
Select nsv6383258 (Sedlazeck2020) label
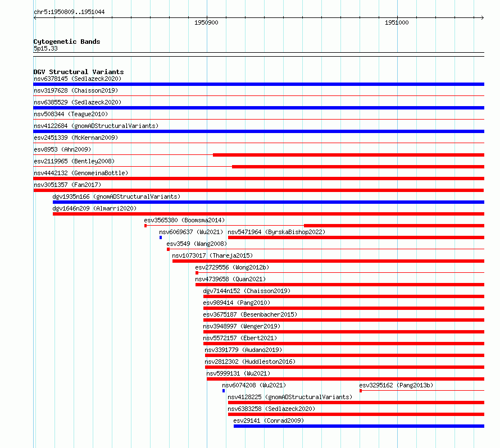coord(271,409)
